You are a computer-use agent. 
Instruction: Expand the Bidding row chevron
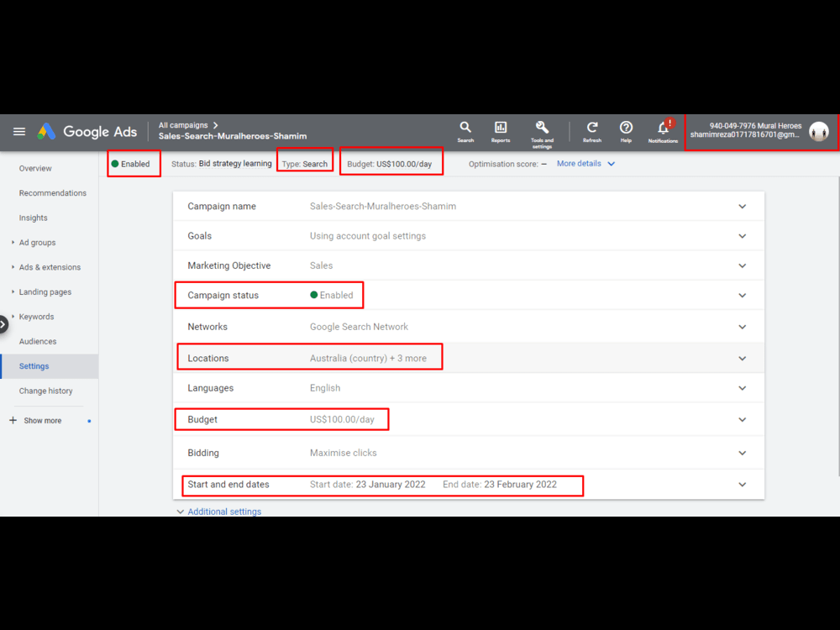(742, 453)
